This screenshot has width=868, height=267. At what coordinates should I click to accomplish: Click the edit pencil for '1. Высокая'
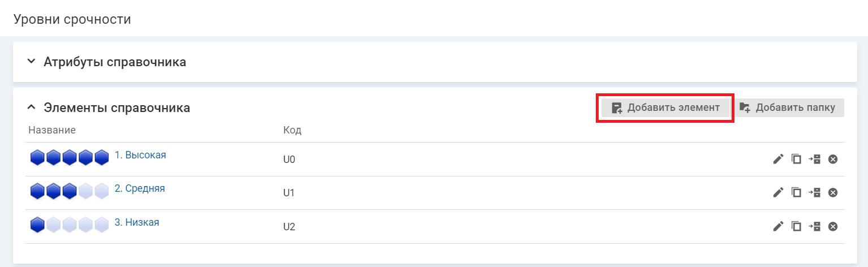click(778, 160)
